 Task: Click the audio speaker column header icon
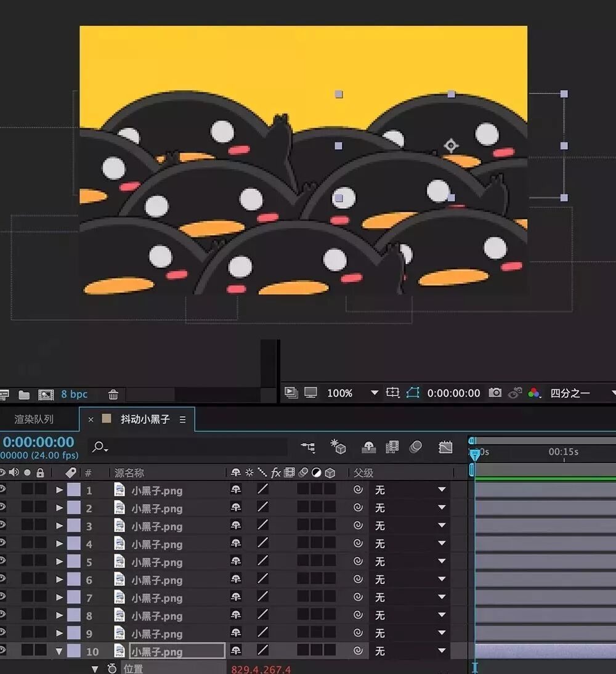pyautogui.click(x=14, y=473)
